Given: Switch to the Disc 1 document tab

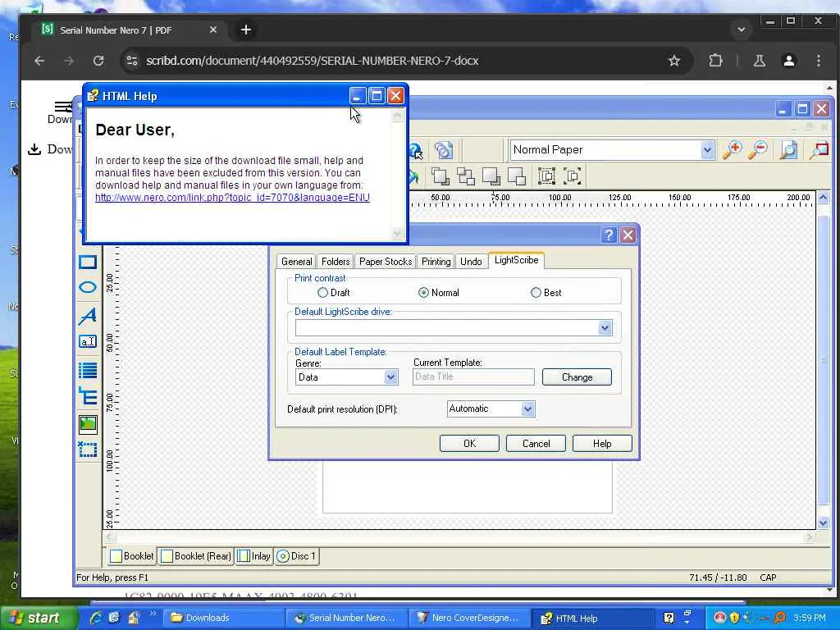Looking at the screenshot, I should [296, 557].
